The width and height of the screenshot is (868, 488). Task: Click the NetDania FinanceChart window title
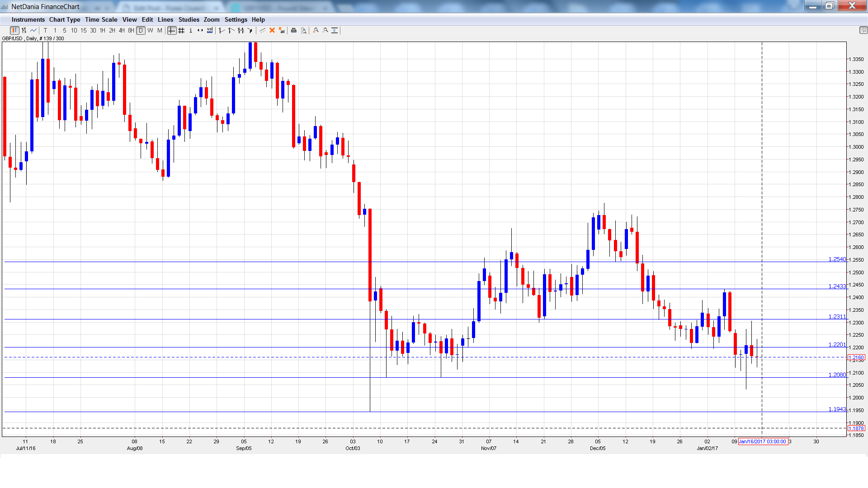(x=45, y=7)
